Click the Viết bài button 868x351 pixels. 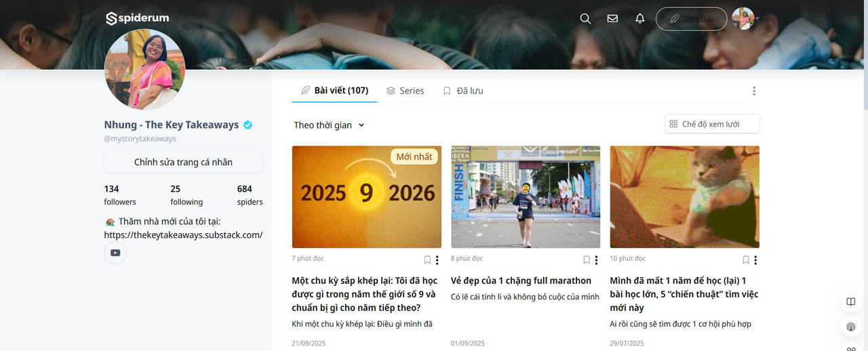(x=691, y=19)
